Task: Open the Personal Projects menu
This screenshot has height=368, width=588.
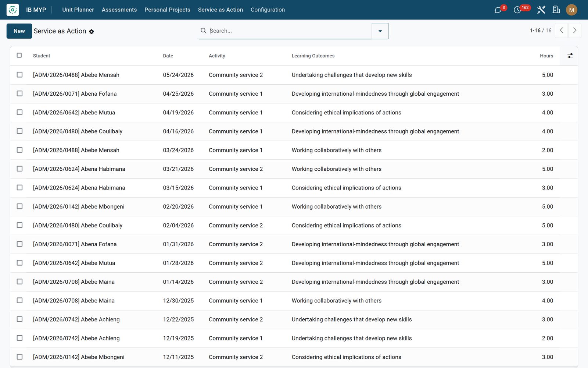Action: tap(167, 10)
